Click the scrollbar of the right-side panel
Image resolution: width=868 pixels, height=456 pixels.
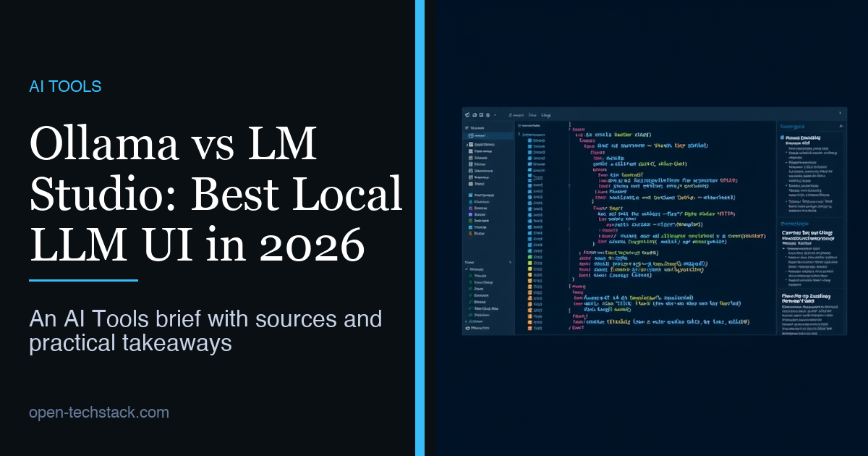click(844, 217)
